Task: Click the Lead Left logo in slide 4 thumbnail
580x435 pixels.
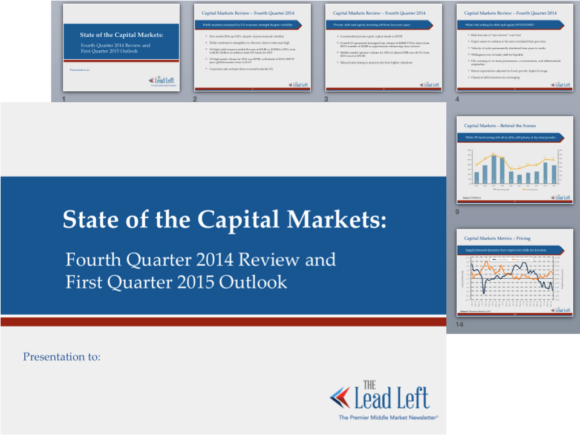Action: (x=561, y=85)
